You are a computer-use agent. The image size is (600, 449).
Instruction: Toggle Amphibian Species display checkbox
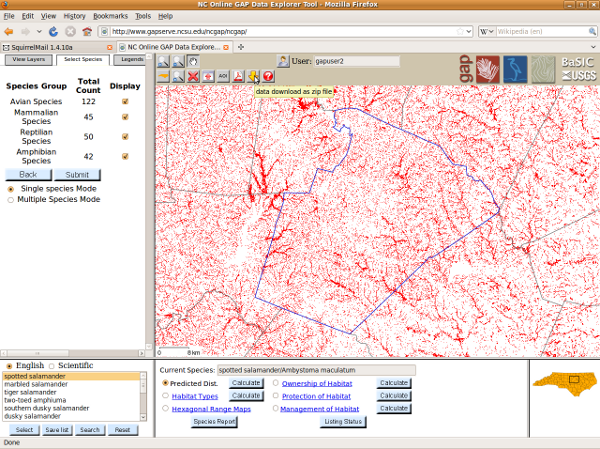(125, 156)
